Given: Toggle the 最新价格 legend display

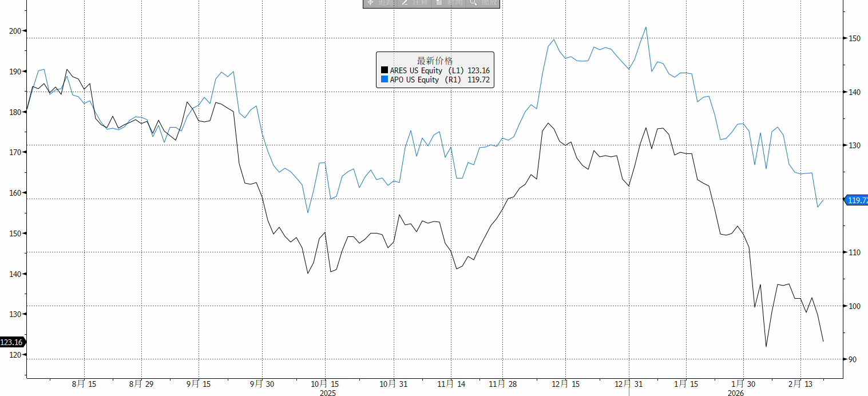Looking at the screenshot, I should (x=435, y=60).
